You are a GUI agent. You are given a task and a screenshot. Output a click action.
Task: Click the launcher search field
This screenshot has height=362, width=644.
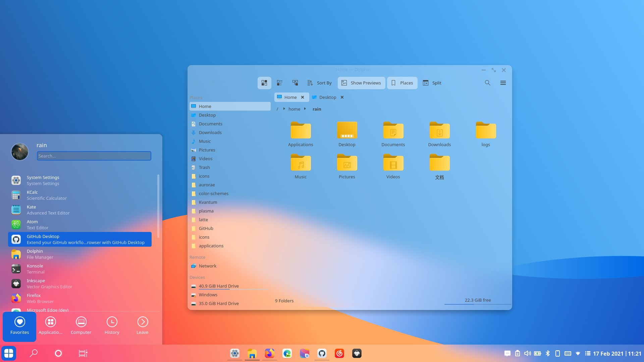point(94,156)
